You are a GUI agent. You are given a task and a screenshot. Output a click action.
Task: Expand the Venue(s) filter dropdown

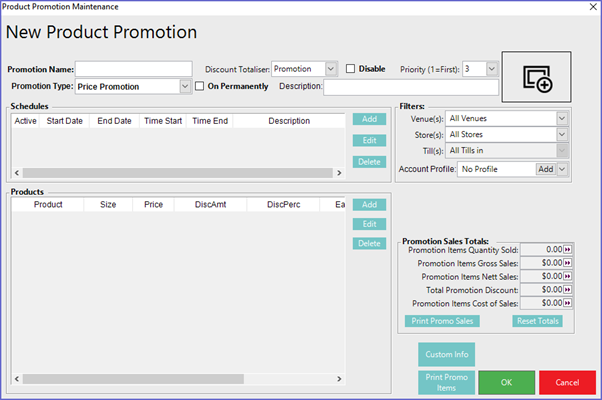562,118
